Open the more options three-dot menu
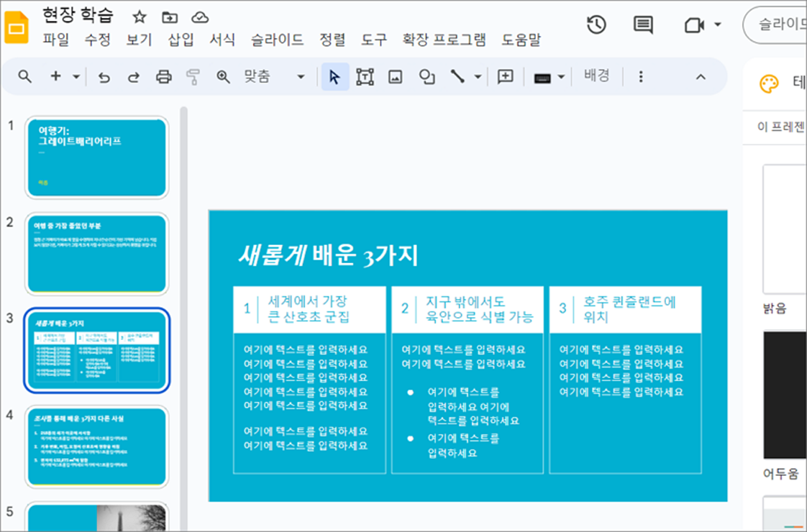 point(641,77)
